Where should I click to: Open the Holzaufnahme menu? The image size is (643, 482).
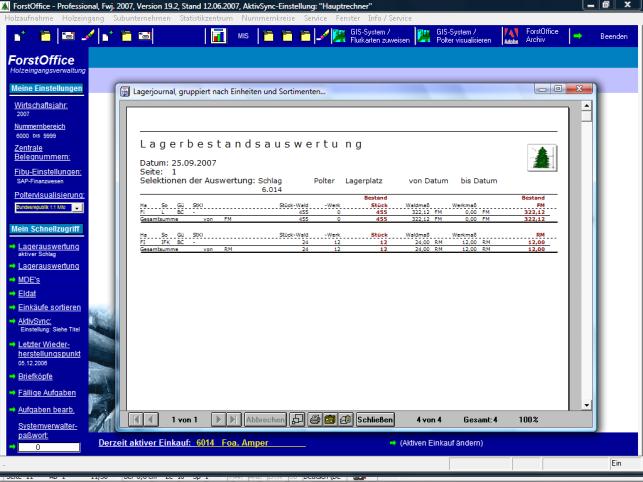pyautogui.click(x=29, y=18)
